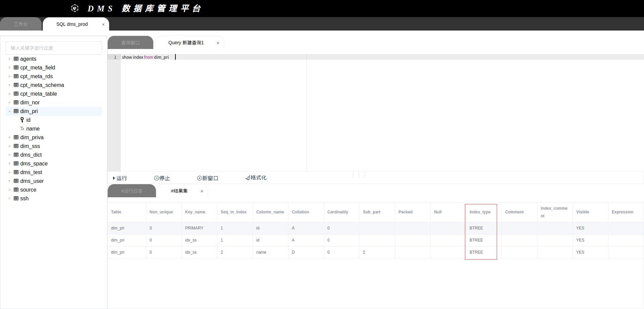Click the table icon beside dms_user
644x309 pixels.
click(16, 181)
